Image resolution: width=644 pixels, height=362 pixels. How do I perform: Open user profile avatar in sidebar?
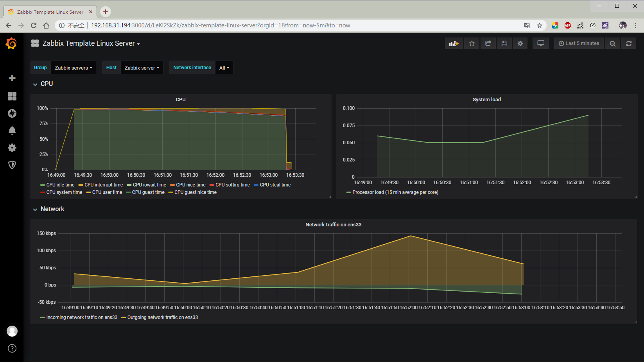(12, 331)
